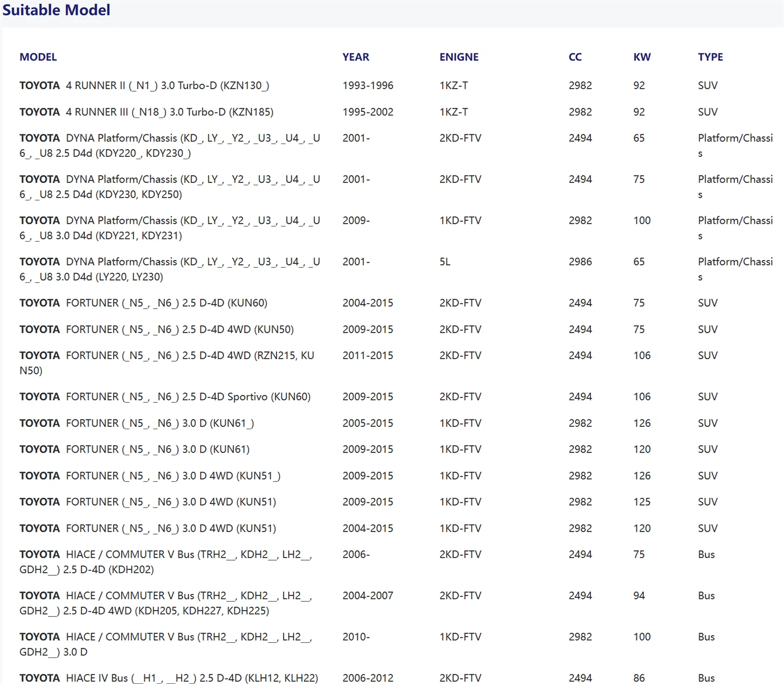Select the 4 RUNNER III (KZN185) model row
The width and height of the screenshot is (784, 684).
pyautogui.click(x=147, y=112)
